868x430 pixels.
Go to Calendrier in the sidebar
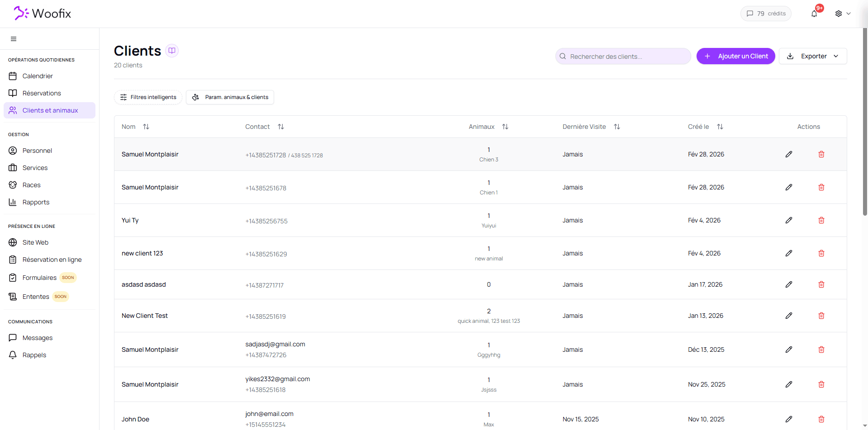click(x=38, y=76)
